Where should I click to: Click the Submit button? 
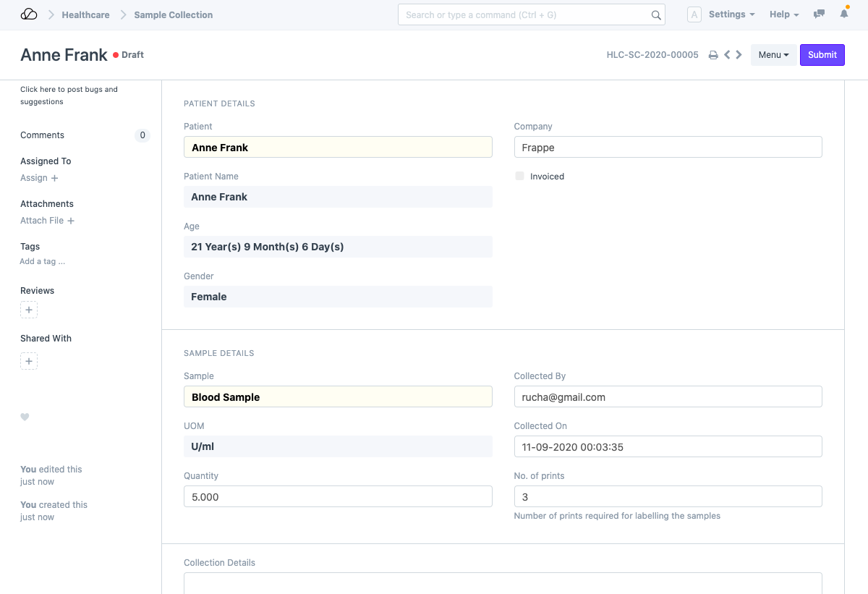(x=822, y=54)
